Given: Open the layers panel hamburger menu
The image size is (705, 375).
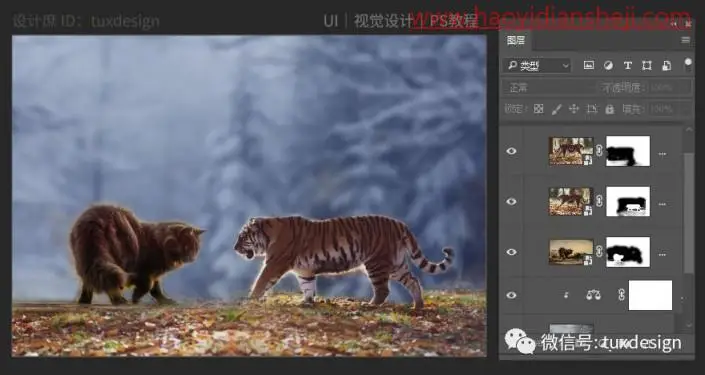Looking at the screenshot, I should pyautogui.click(x=685, y=40).
